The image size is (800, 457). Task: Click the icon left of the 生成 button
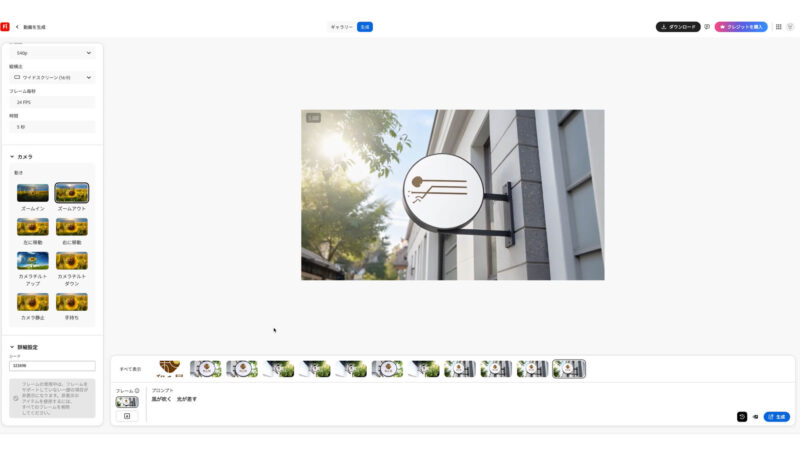[x=756, y=417]
